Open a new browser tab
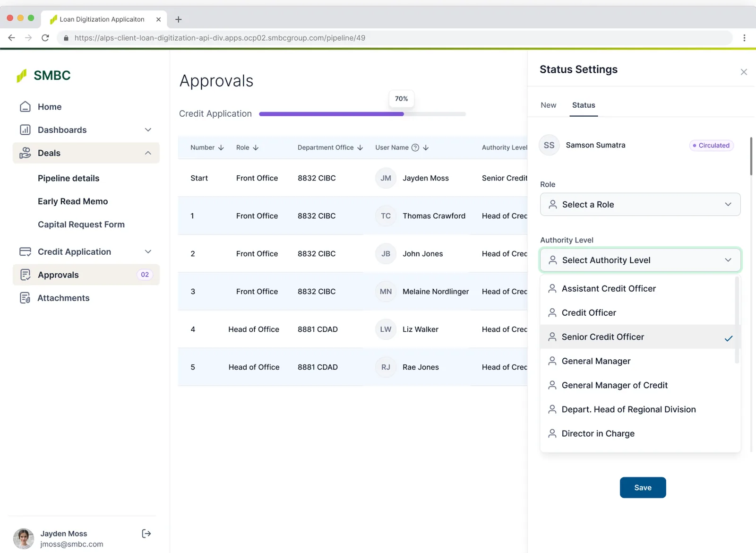 tap(178, 19)
